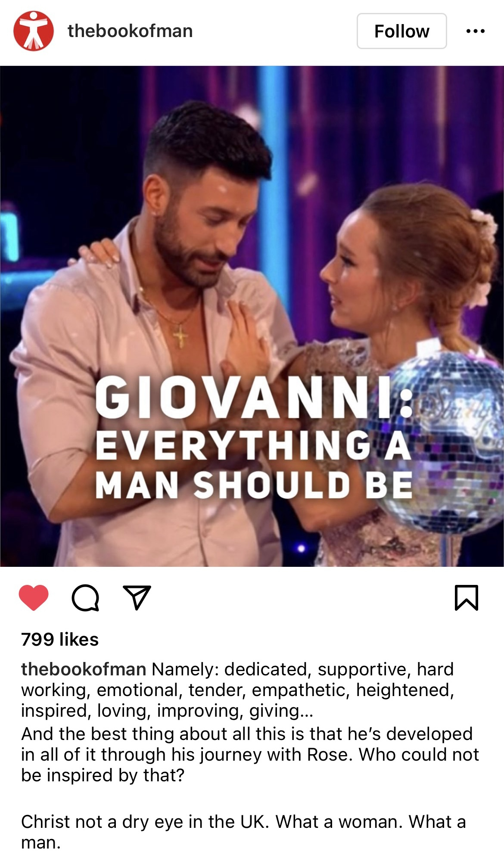Click thebookofman username in the caption
This screenshot has width=504, height=858.
click(84, 669)
